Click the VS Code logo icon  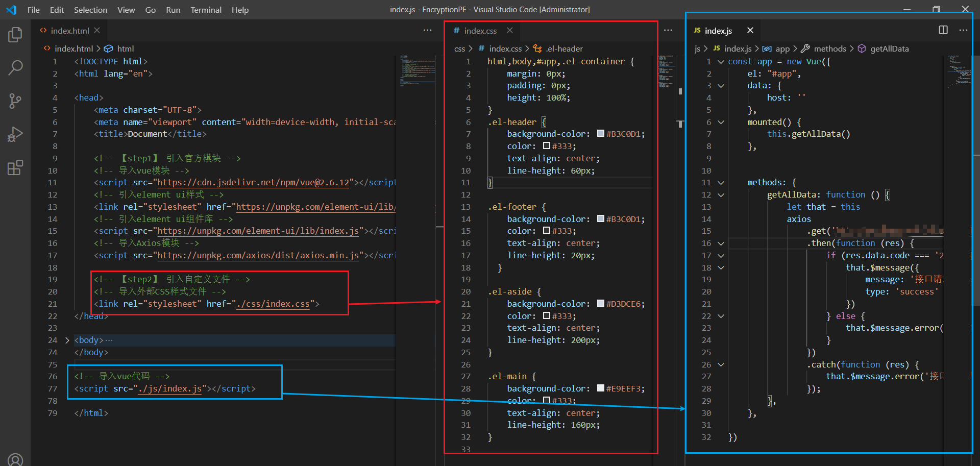pyautogui.click(x=11, y=10)
